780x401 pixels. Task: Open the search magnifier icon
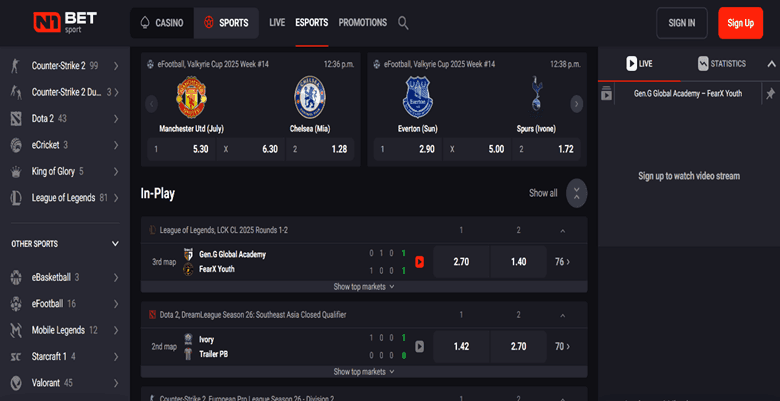403,22
